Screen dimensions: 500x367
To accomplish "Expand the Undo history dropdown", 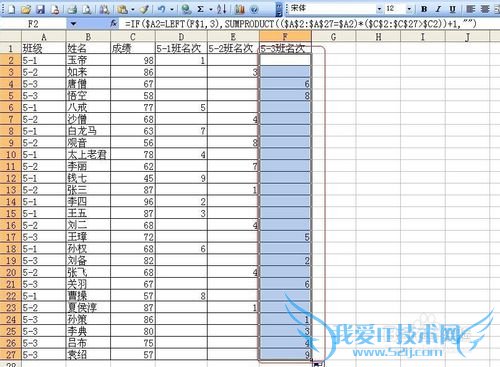I will coord(172,9).
